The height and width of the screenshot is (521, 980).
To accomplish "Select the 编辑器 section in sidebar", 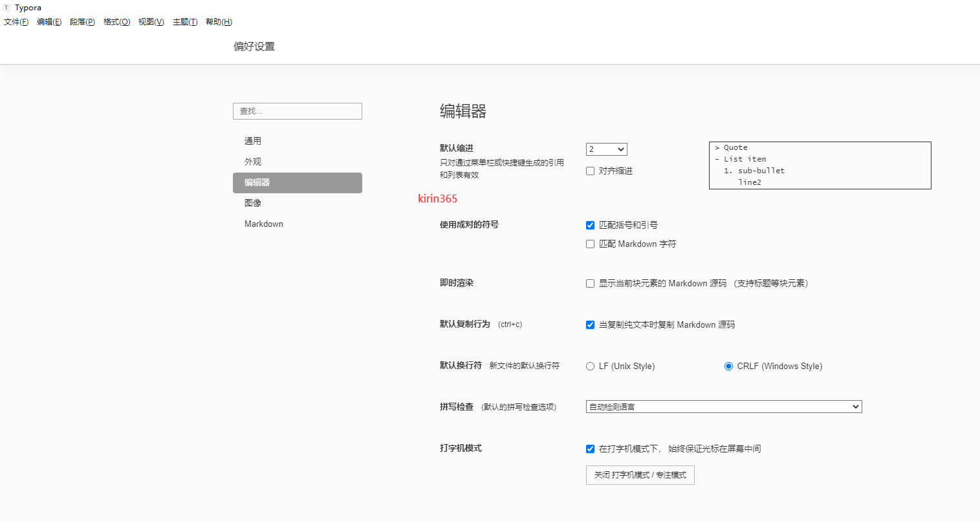I will (x=298, y=183).
